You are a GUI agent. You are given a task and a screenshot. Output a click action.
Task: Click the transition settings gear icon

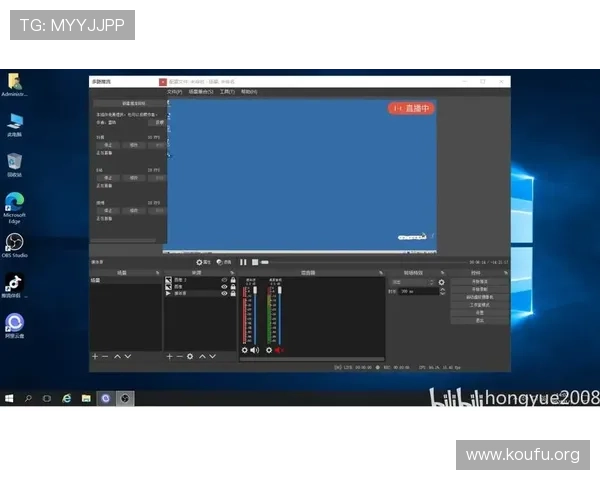pyautogui.click(x=441, y=282)
